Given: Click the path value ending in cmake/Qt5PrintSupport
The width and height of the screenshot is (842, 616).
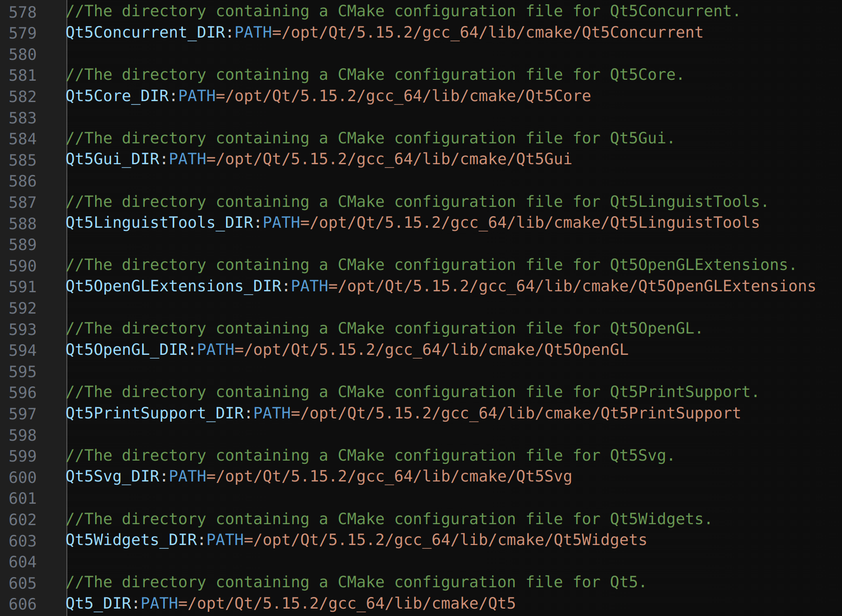Looking at the screenshot, I should click(520, 413).
